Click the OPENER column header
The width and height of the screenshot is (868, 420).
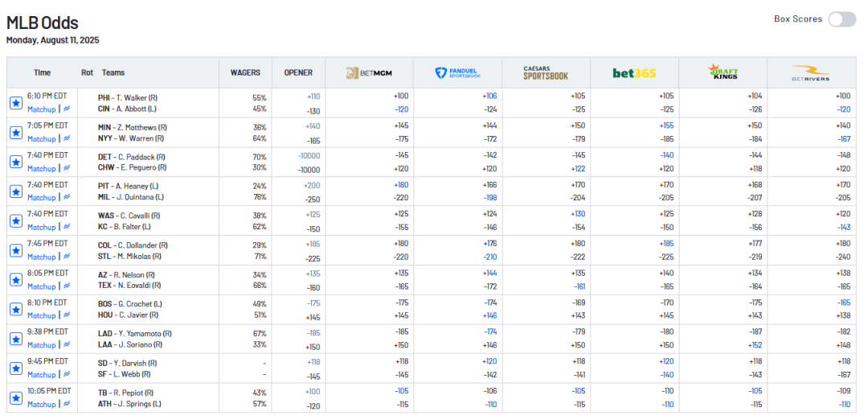(298, 72)
